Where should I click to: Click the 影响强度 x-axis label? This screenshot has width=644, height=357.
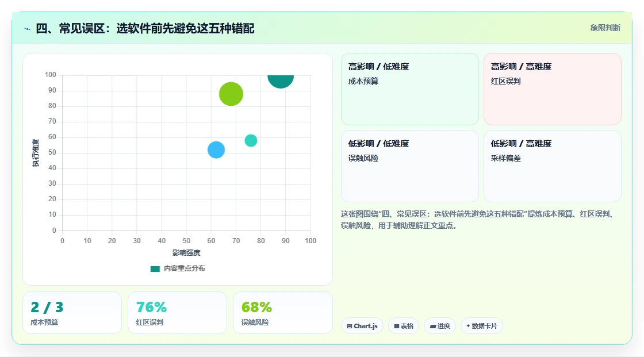tap(186, 252)
